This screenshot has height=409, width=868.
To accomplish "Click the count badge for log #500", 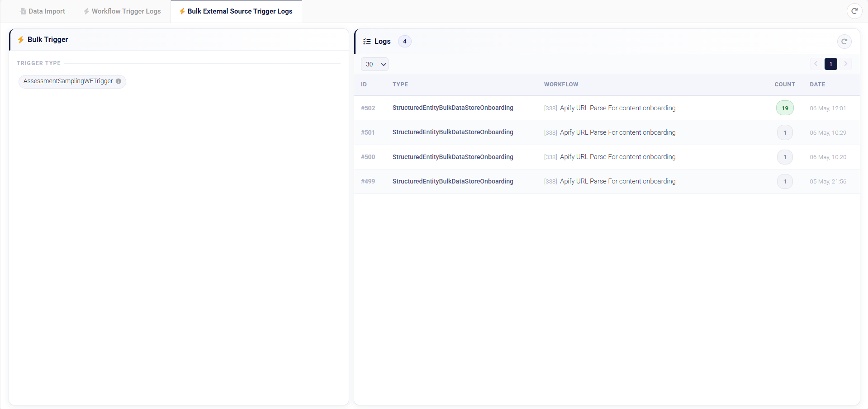I will tap(785, 157).
